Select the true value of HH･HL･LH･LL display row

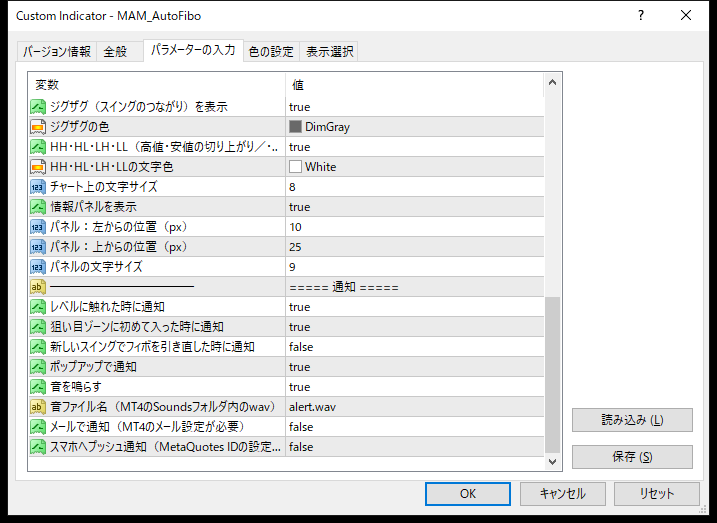[x=415, y=147]
